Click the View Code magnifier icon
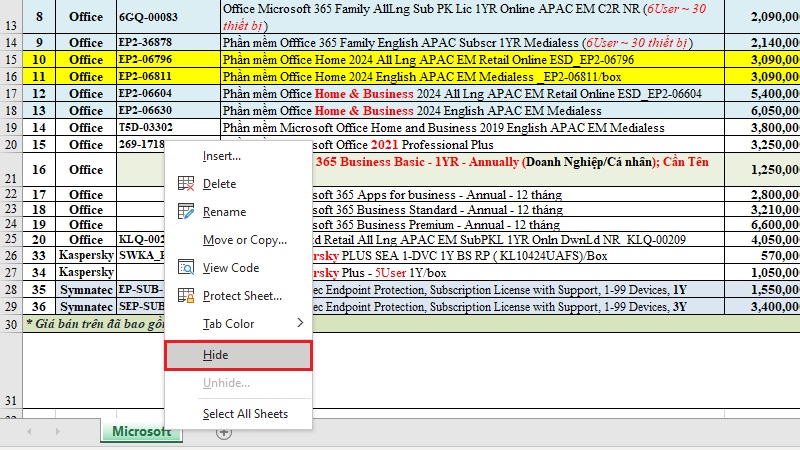Image resolution: width=800 pixels, height=450 pixels. click(186, 267)
